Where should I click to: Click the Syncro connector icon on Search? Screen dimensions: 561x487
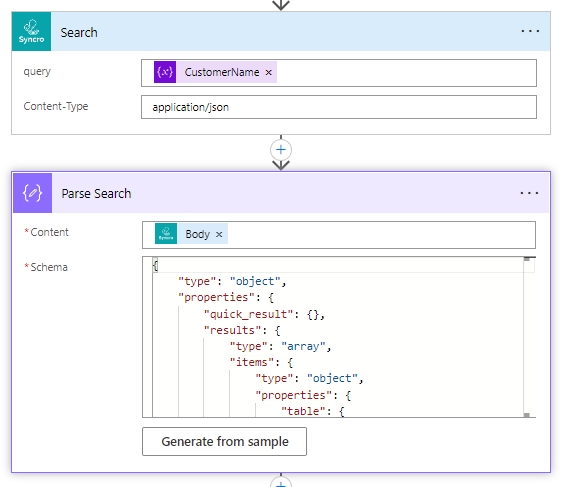tap(31, 31)
